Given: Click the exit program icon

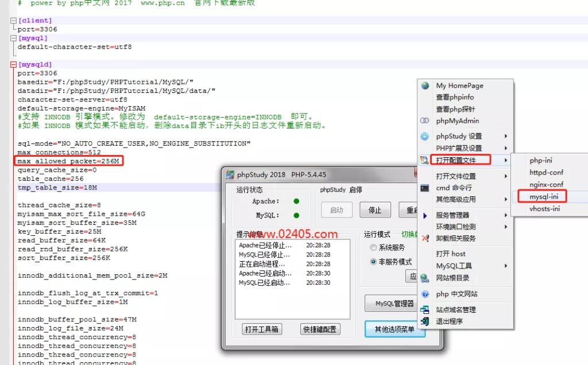Looking at the screenshot, I should 424,321.
